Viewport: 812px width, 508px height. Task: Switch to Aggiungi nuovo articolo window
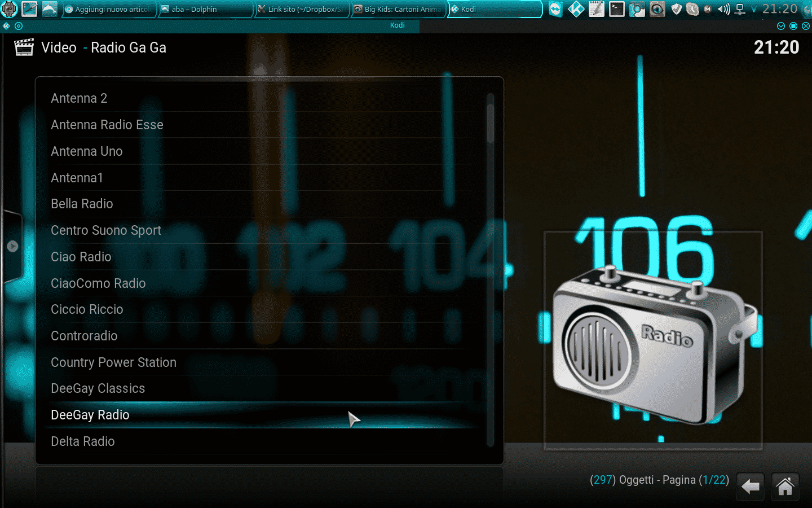(109, 9)
